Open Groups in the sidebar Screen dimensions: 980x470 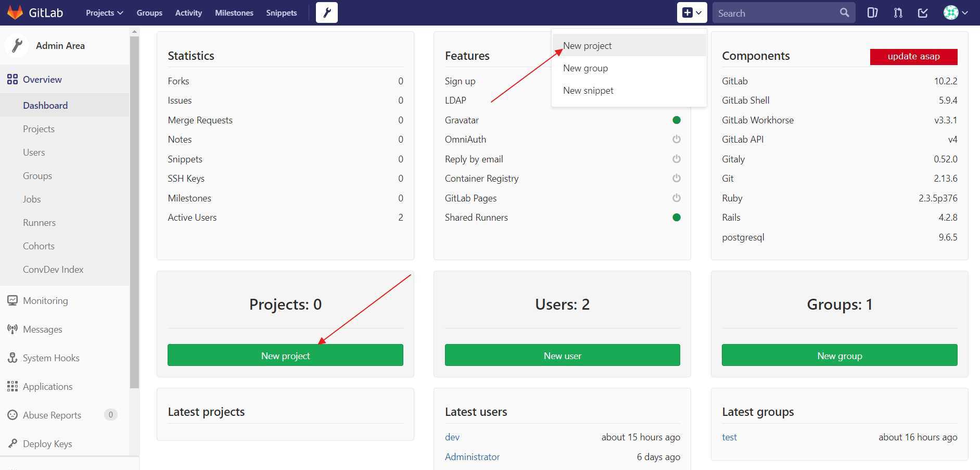point(65,175)
